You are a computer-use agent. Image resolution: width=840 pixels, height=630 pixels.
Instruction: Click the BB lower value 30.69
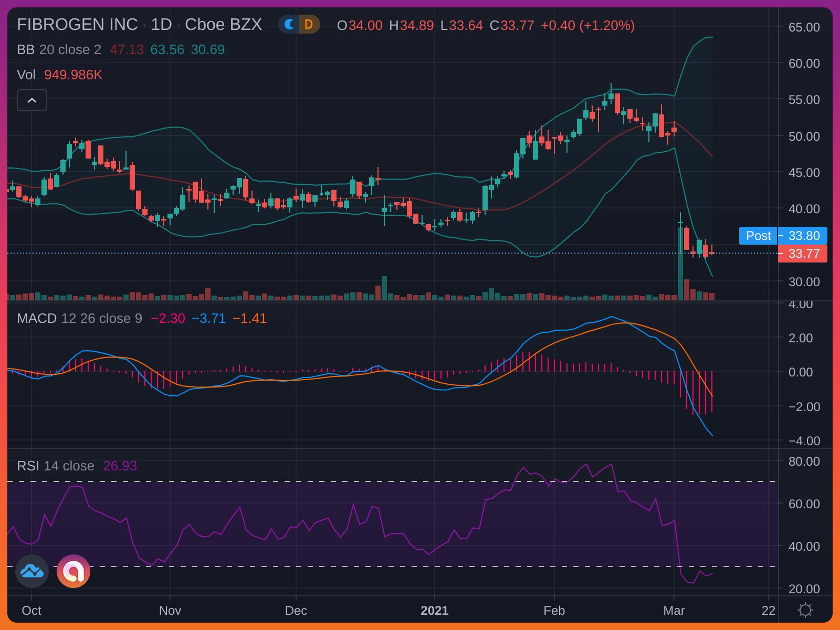pyautogui.click(x=207, y=50)
